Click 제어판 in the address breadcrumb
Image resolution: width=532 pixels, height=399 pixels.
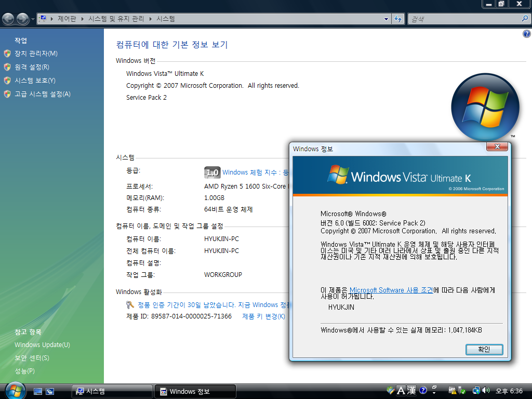click(x=67, y=19)
